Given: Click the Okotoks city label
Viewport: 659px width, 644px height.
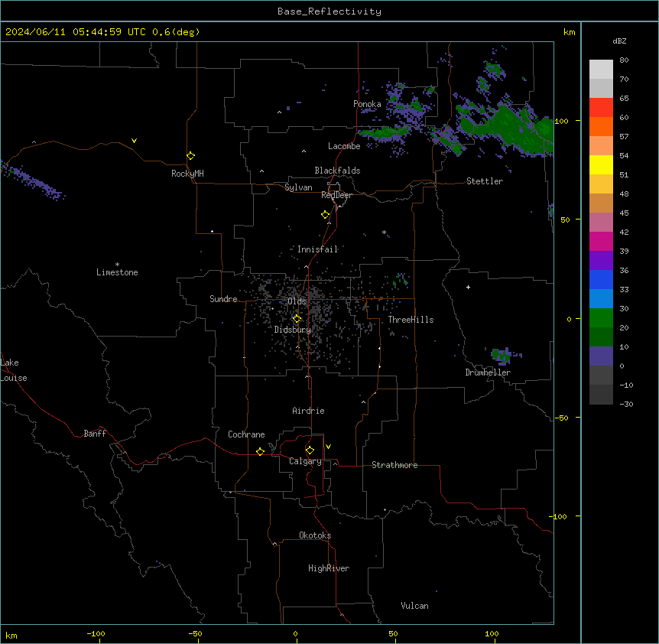Looking at the screenshot, I should click(315, 535).
